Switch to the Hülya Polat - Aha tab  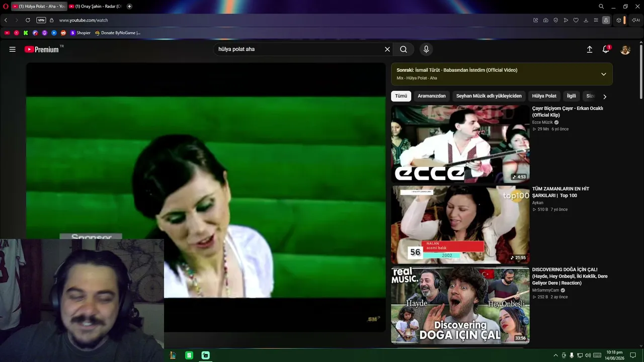pos(39,6)
